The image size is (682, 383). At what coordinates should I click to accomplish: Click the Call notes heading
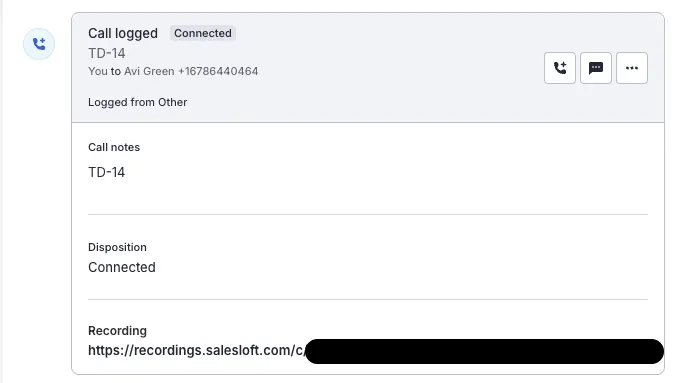[x=114, y=147]
